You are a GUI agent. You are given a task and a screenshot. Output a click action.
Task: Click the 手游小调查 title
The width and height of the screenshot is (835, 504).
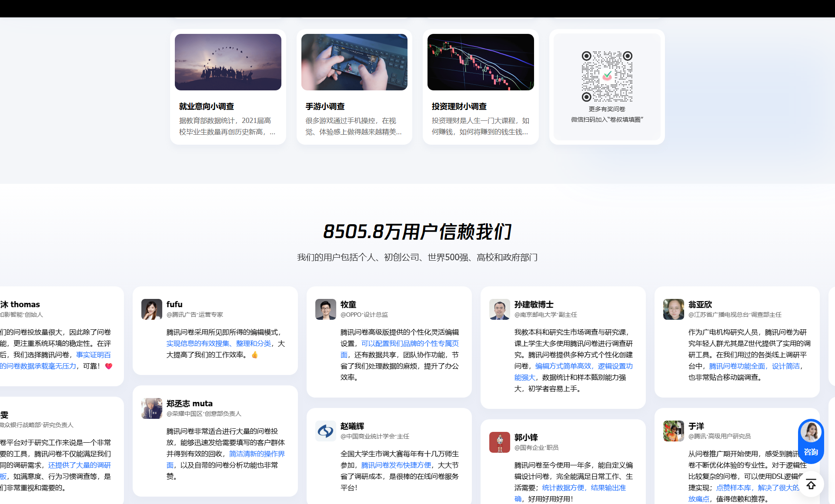coord(325,106)
